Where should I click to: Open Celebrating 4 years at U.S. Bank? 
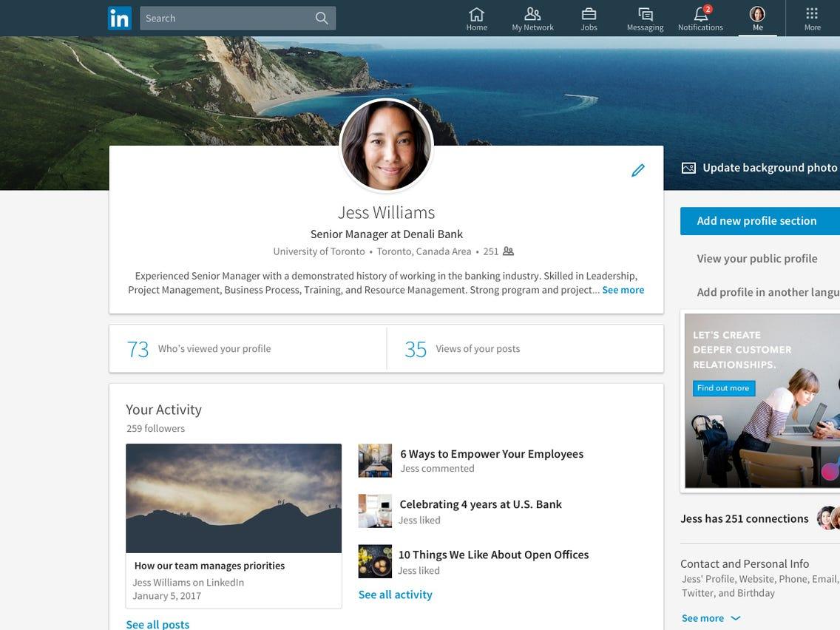481,504
